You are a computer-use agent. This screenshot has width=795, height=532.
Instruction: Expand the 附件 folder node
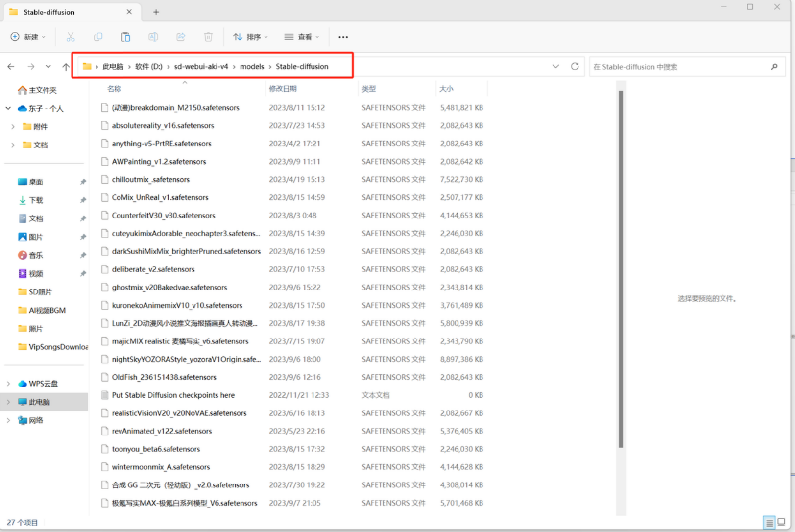[x=13, y=127]
